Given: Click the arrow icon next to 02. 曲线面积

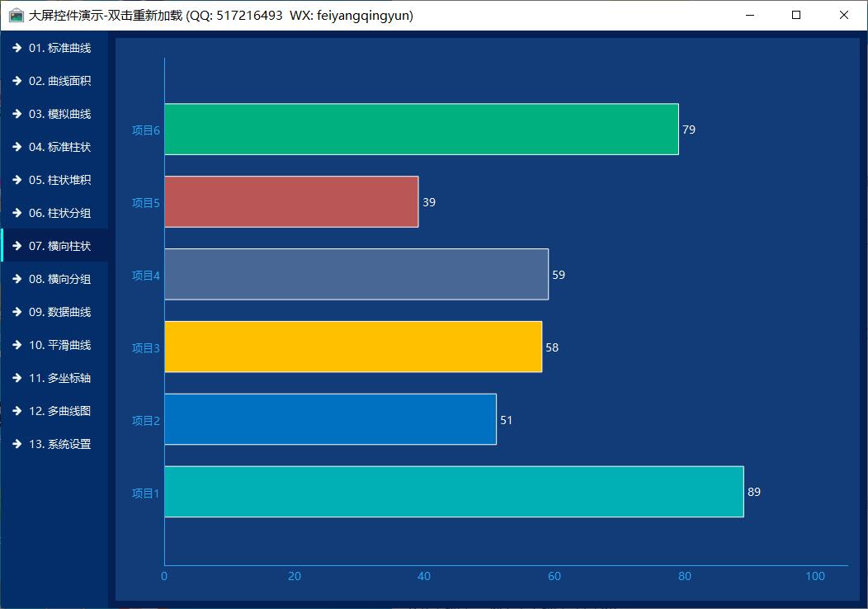Looking at the screenshot, I should pos(17,81).
